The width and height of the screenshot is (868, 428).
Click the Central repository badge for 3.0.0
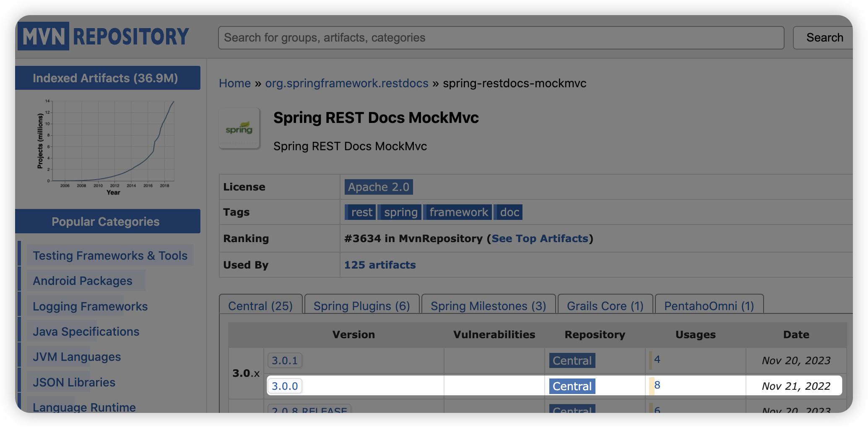point(572,386)
